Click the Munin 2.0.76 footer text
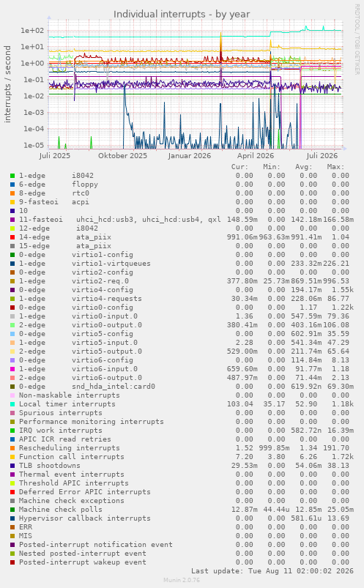Viewport: 364px width, 588px height. tap(182, 580)
